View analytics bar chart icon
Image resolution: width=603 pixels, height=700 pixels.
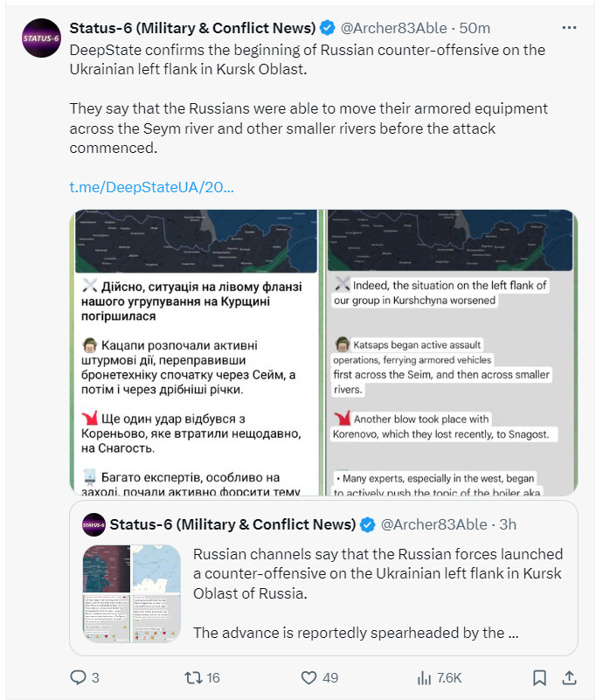(x=424, y=678)
